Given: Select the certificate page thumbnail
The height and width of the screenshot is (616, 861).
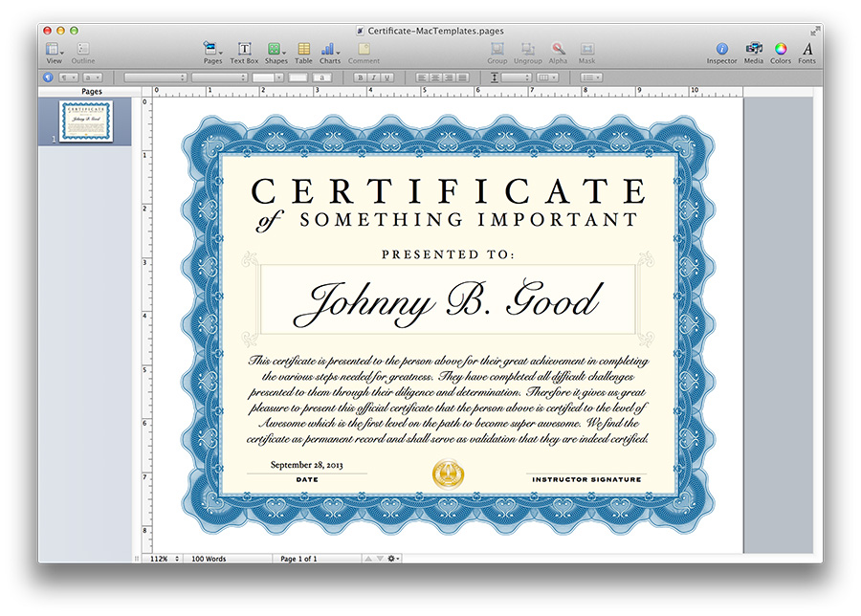Looking at the screenshot, I should [85, 121].
